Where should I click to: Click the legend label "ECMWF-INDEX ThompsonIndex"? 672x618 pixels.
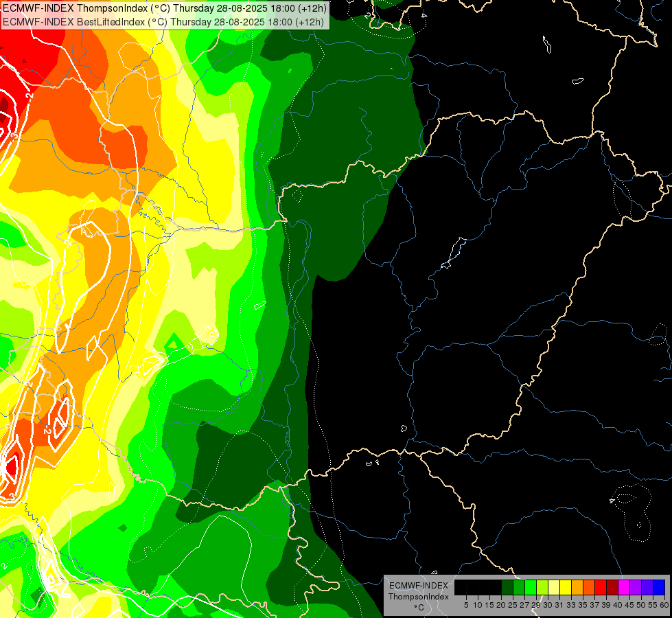click(419, 591)
